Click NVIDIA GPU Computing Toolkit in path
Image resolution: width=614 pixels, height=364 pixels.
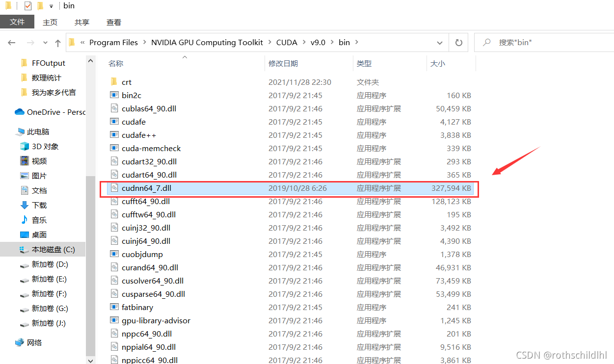pos(207,43)
